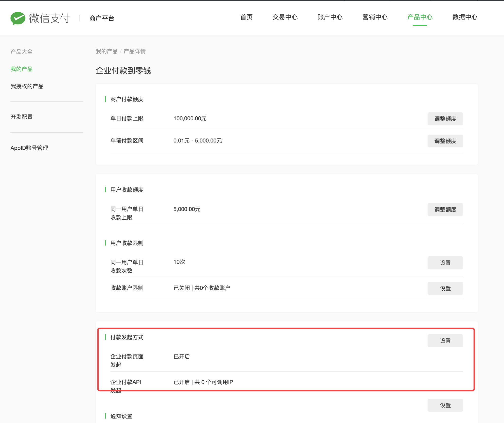Adjust the 单笔付款区间 limit

(x=445, y=141)
